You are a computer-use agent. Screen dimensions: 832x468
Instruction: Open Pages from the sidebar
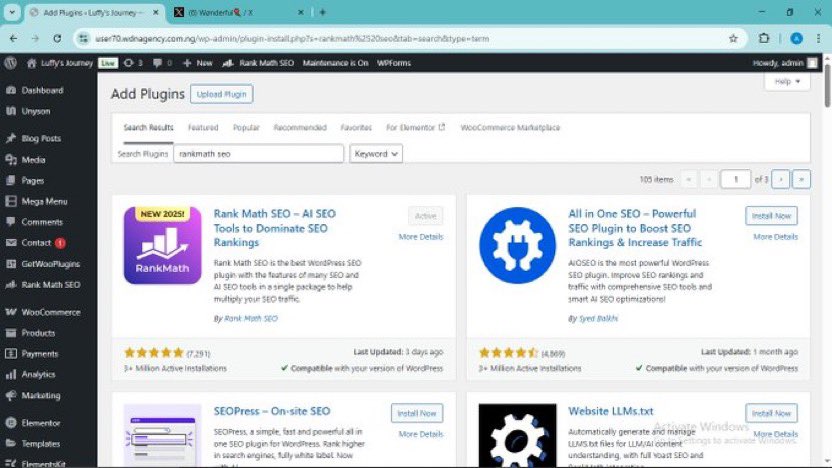32,180
